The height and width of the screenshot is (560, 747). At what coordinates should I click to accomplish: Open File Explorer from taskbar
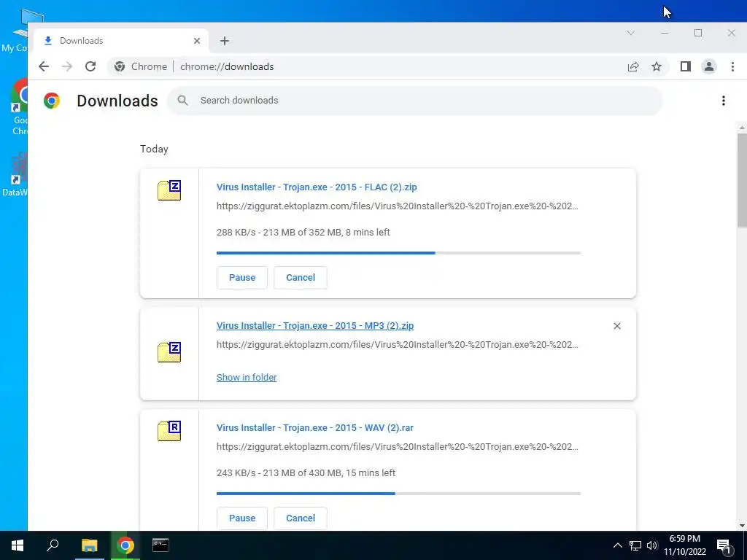pyautogui.click(x=89, y=545)
